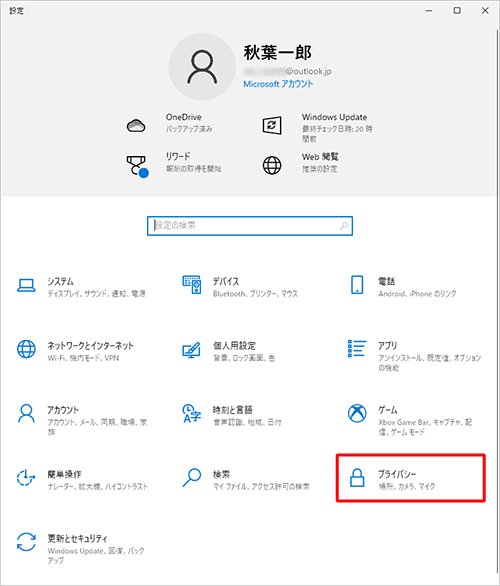The height and width of the screenshot is (586, 500).
Task: Open the プライバシー padlock icon
Action: click(x=357, y=478)
